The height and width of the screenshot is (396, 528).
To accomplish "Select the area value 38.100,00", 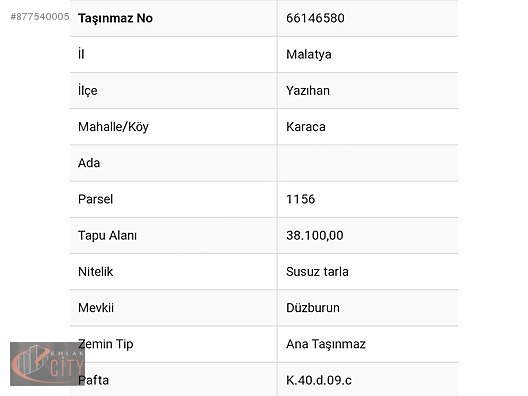I will coord(315,235).
